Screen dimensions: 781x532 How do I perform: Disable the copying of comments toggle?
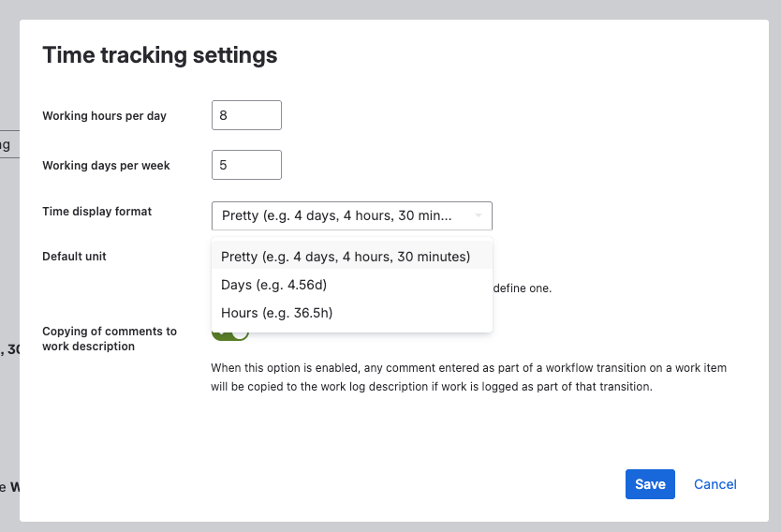click(x=230, y=333)
